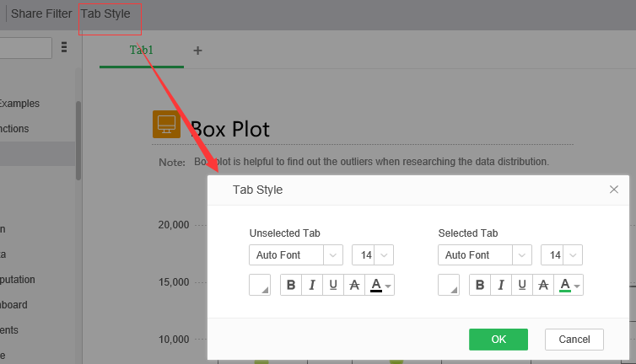636x364 pixels.
Task: Toggle italic for Selected Tab
Action: [x=501, y=285]
